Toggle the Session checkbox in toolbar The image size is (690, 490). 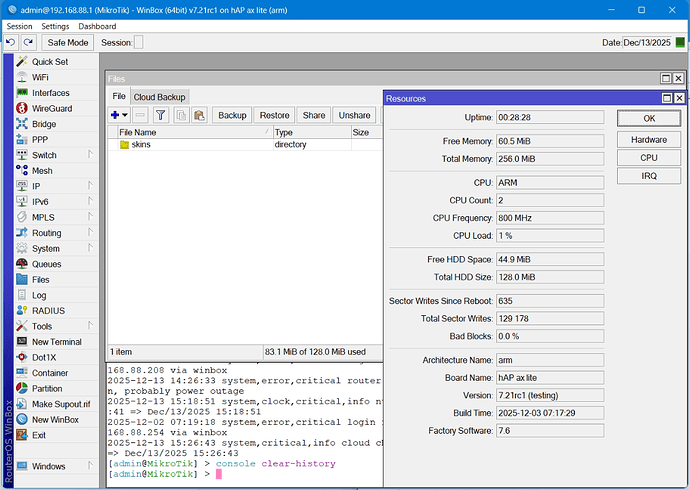tap(138, 43)
